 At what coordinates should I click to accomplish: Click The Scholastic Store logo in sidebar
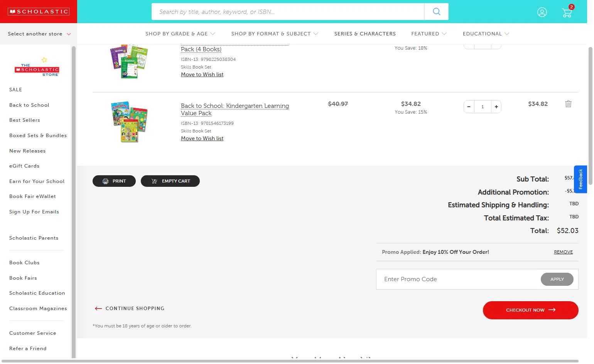tap(37, 67)
